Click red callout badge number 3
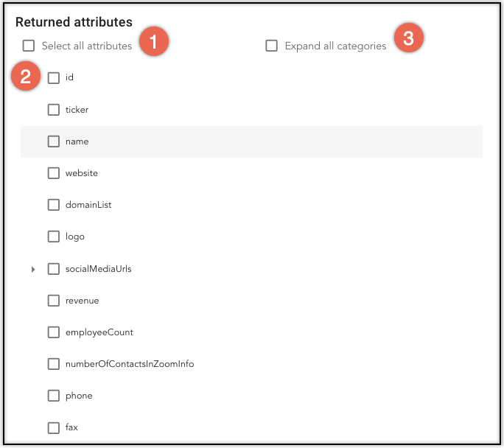504x448 pixels. (409, 38)
